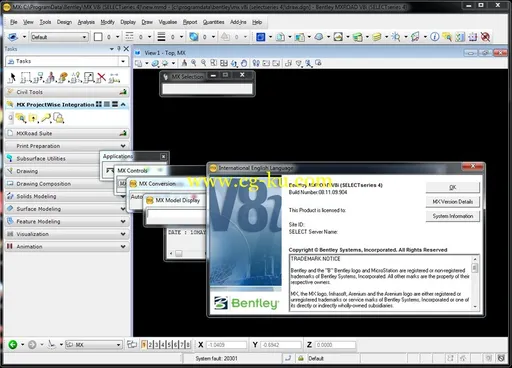Click the green Previous Model back arrow
512x368 pixels.
coord(13,344)
